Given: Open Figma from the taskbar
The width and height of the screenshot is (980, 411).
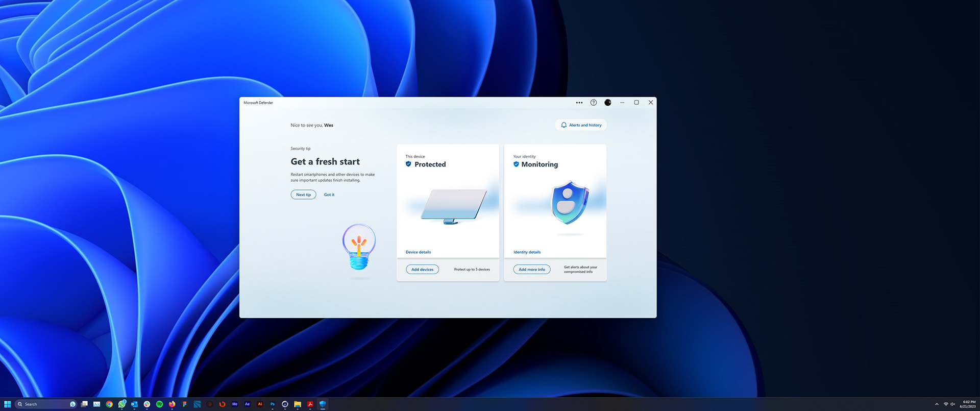Looking at the screenshot, I should click(184, 404).
